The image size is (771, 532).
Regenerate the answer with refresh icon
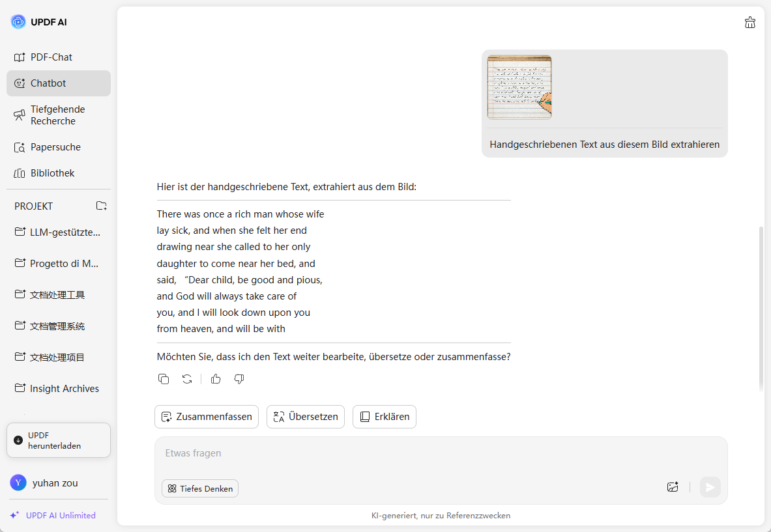click(187, 379)
